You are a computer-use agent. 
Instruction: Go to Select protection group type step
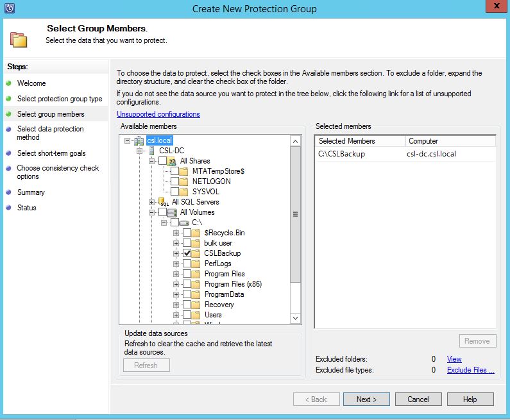(60, 99)
